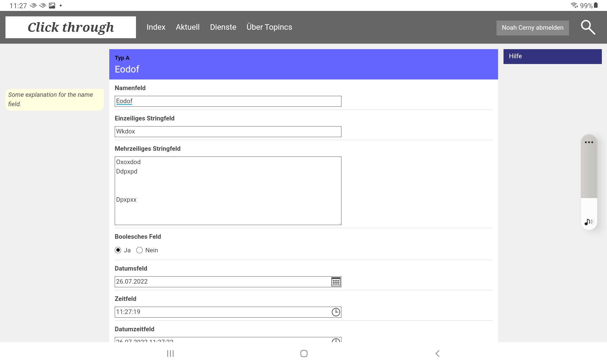Adjust the media volume slider
The width and height of the screenshot is (607, 364).
click(x=589, y=182)
